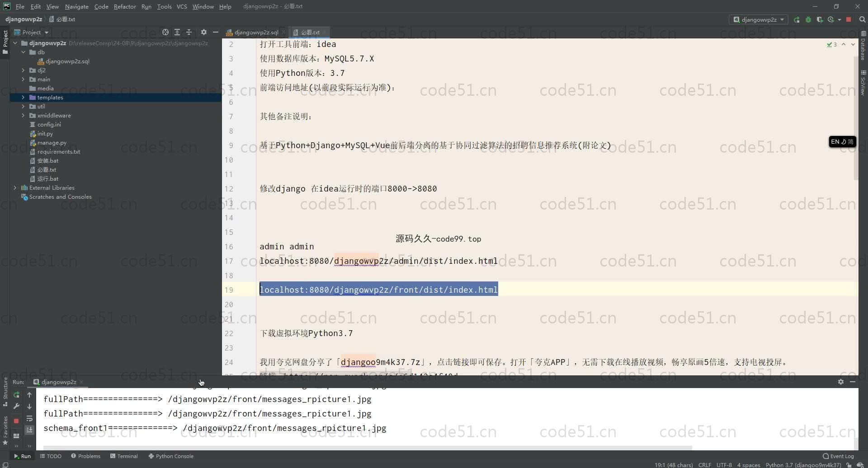Open the Project view selector dropdown
Image resolution: width=868 pixels, height=468 pixels.
[x=32, y=32]
